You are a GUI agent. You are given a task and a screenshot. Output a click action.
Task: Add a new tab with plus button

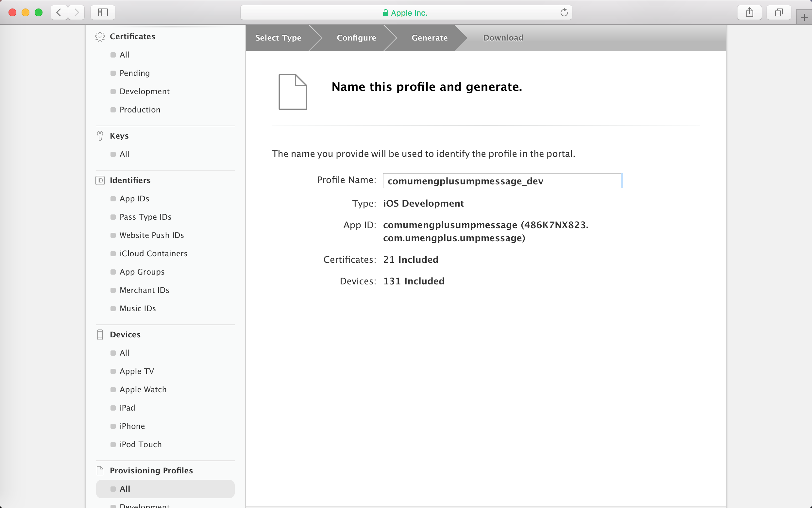pyautogui.click(x=804, y=17)
